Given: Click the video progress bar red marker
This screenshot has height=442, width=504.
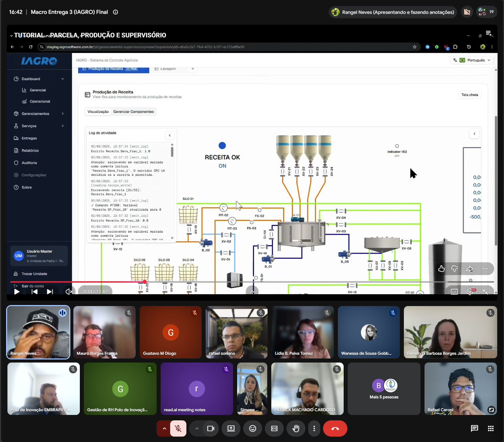Looking at the screenshot, I should point(145,282).
